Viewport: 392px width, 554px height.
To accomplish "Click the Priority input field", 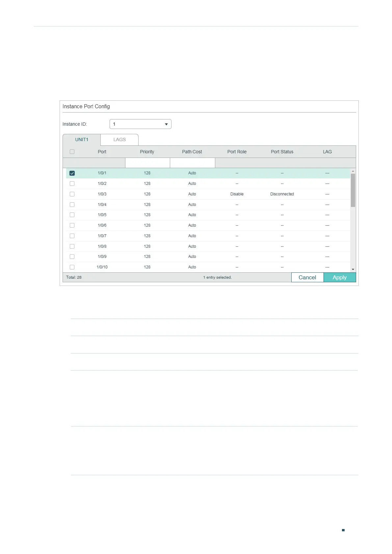I will pyautogui.click(x=147, y=163).
